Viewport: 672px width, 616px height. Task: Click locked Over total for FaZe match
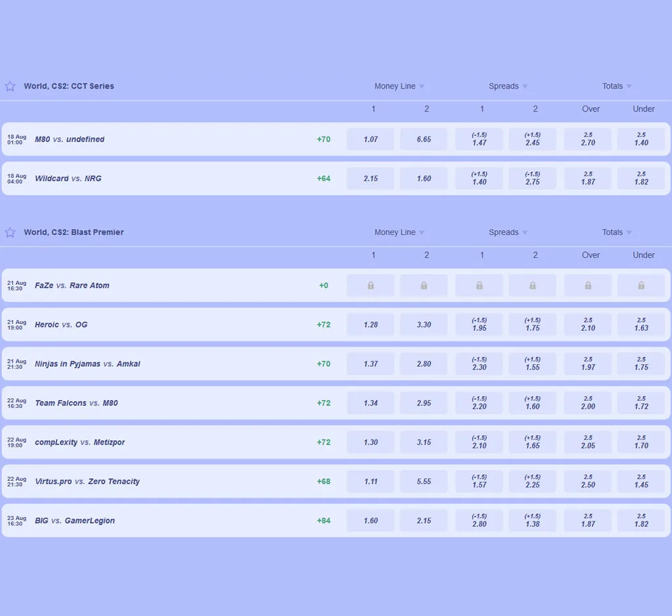(x=588, y=285)
